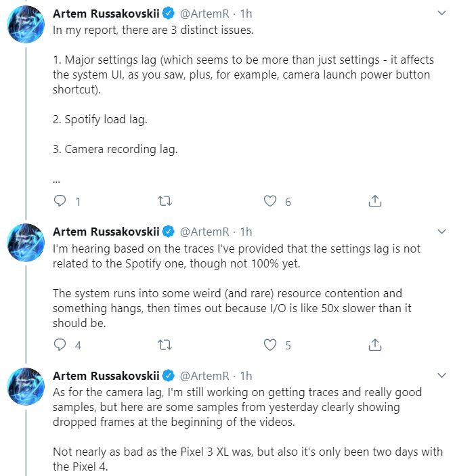Screen dimensions: 455x476
Task: Like the tweet with 5 likes
Action: click(x=270, y=345)
